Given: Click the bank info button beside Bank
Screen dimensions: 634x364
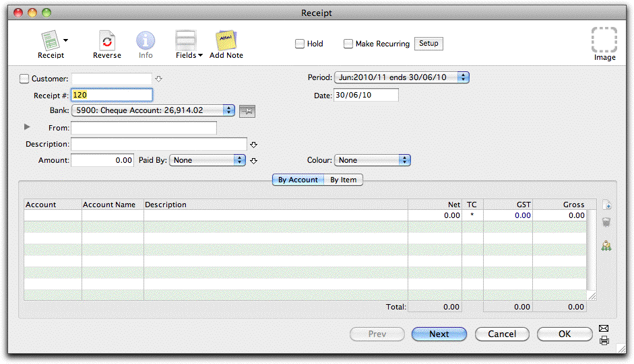Looking at the screenshot, I should [x=247, y=111].
